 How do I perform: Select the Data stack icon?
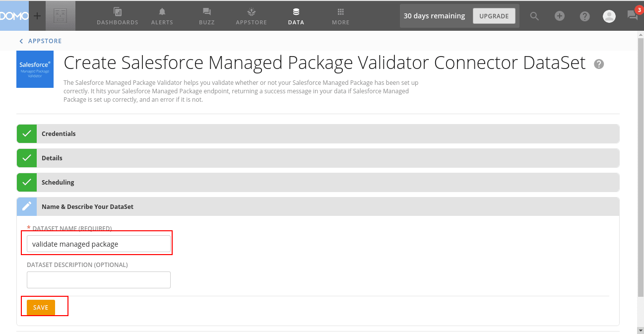[296, 12]
